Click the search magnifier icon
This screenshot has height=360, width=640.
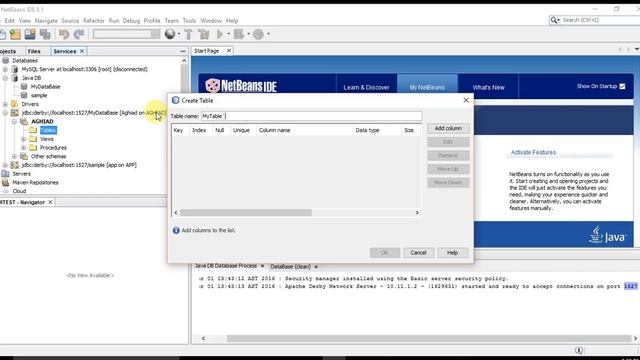554,20
